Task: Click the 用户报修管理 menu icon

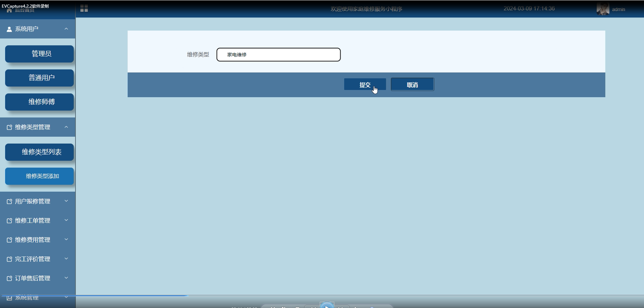Action: coord(9,201)
